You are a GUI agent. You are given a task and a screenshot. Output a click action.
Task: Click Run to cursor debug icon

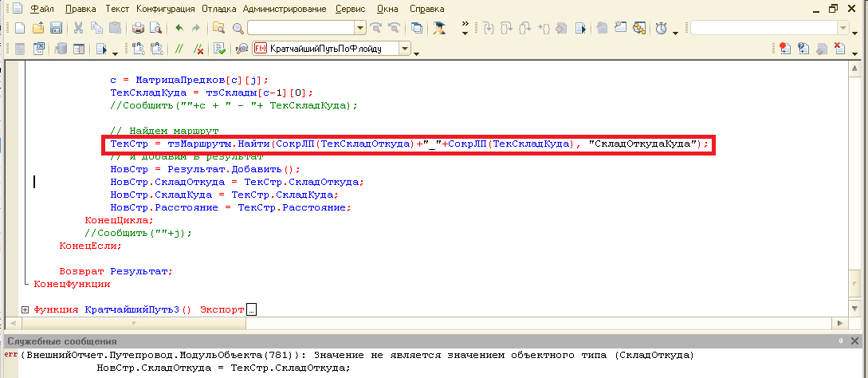click(x=544, y=28)
